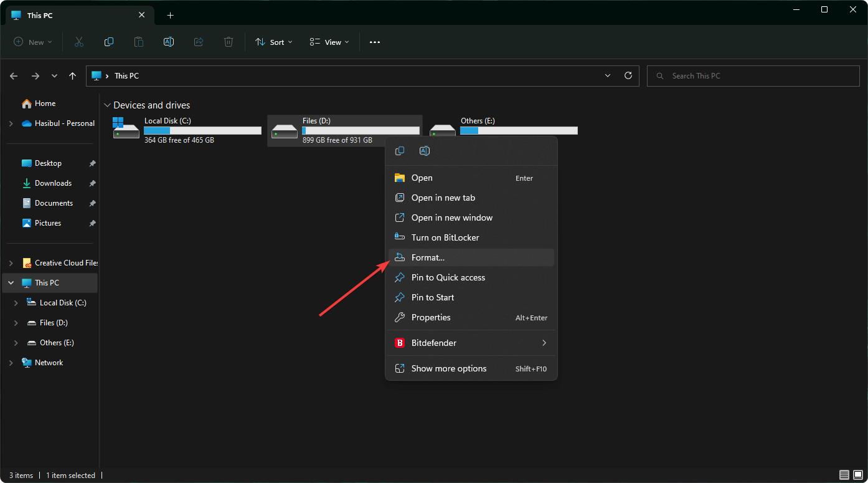868x483 pixels.
Task: Select Pin to Start
Action: coord(471,297)
